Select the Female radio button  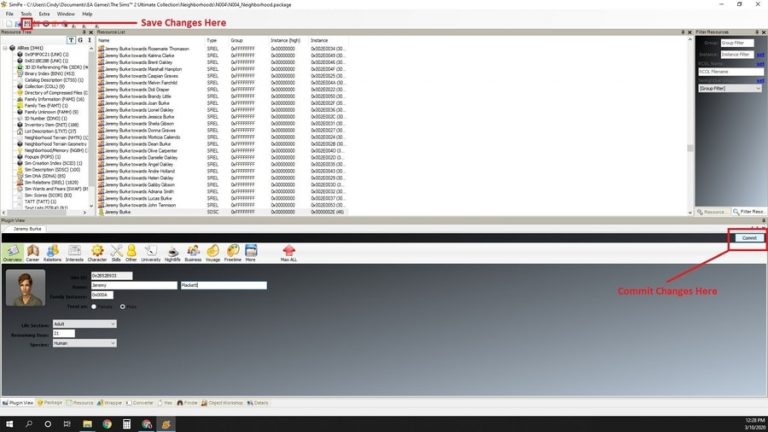click(94, 306)
